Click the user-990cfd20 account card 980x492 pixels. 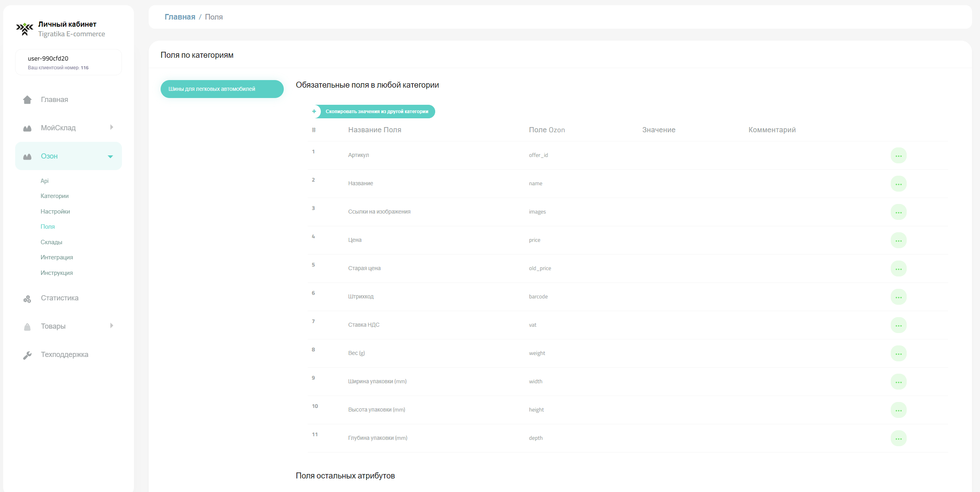[69, 62]
